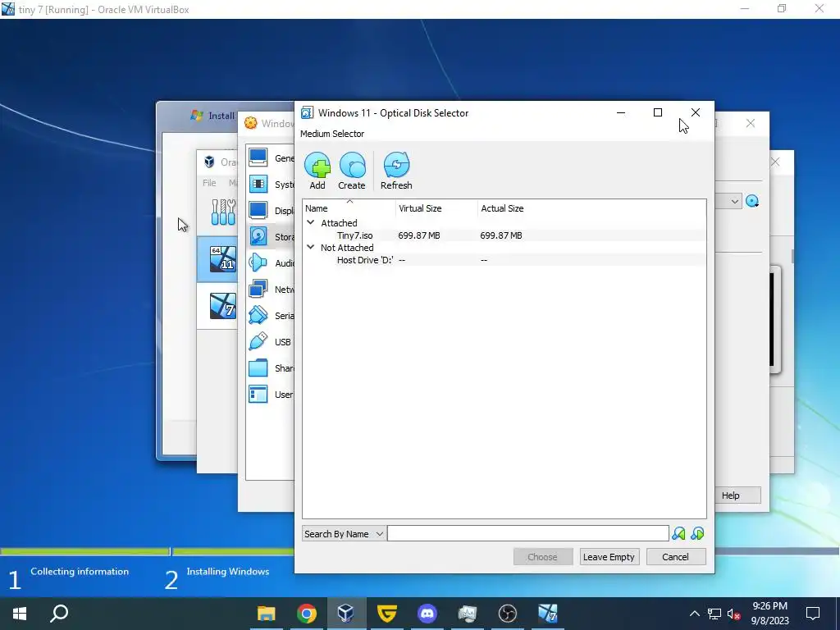Open Display settings in the Settings sidebar
This screenshot has width=840, height=630.
pos(271,211)
